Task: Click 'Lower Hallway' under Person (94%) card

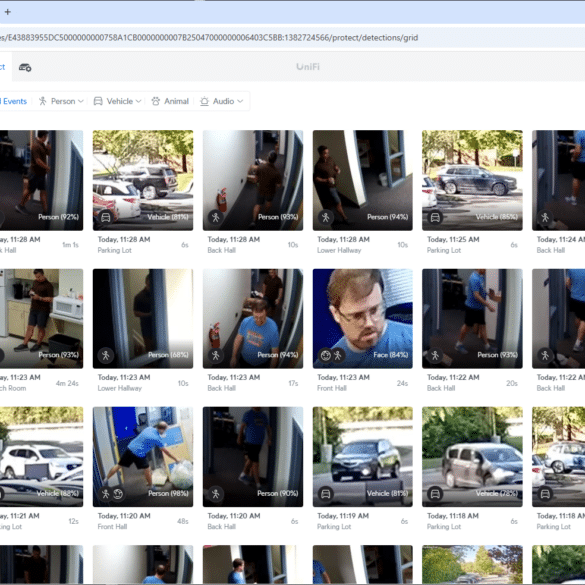Action: (x=339, y=250)
